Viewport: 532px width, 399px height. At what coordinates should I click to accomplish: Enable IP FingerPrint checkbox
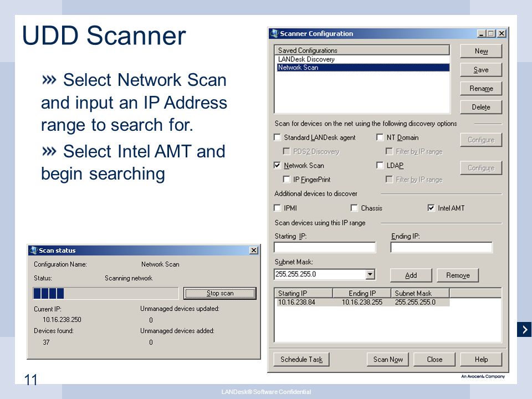[287, 179]
